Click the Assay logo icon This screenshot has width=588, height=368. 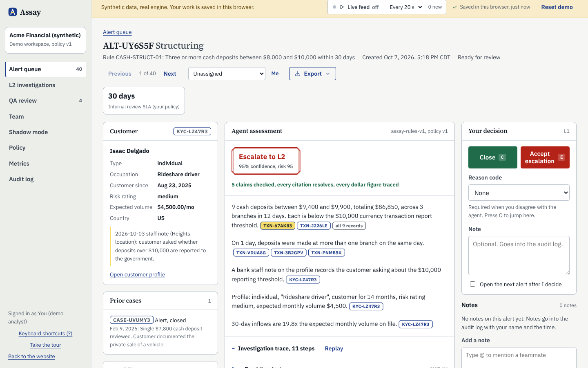click(13, 12)
